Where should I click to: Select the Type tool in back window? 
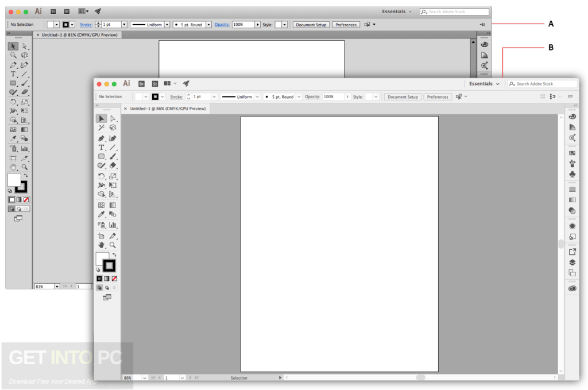[x=13, y=74]
